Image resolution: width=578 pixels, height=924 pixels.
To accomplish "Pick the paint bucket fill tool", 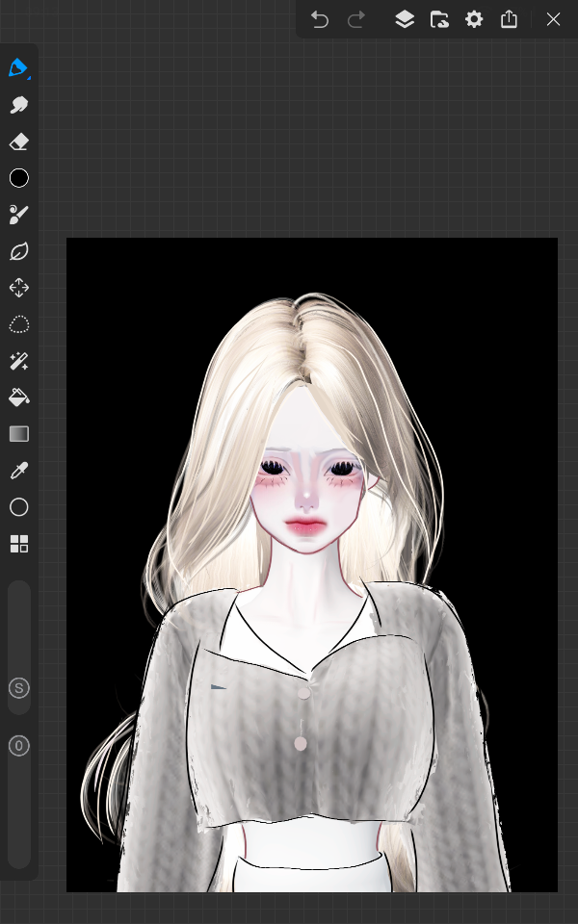I will pos(18,398).
